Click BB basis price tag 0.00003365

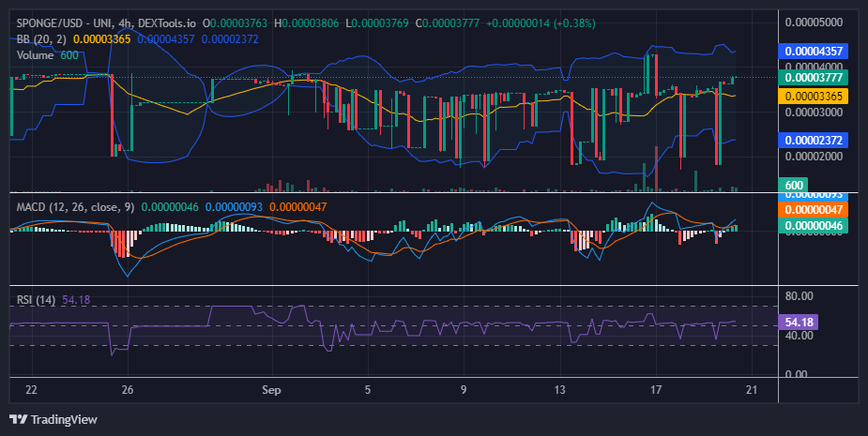[x=814, y=96]
